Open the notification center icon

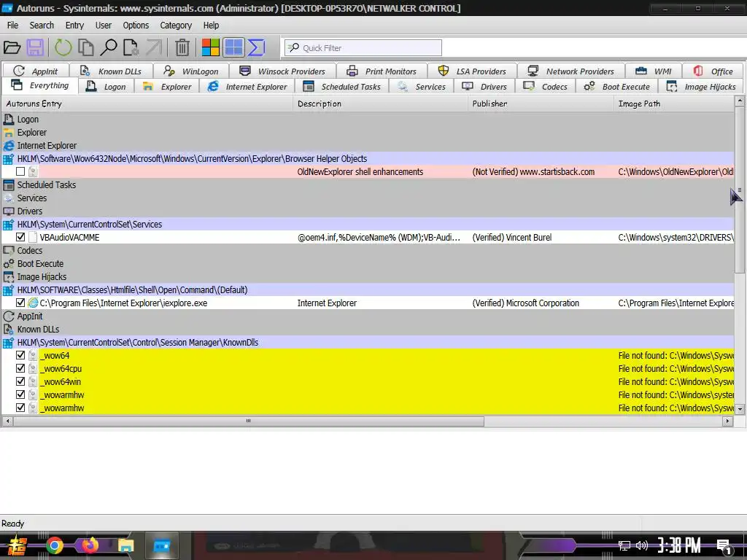(724, 547)
